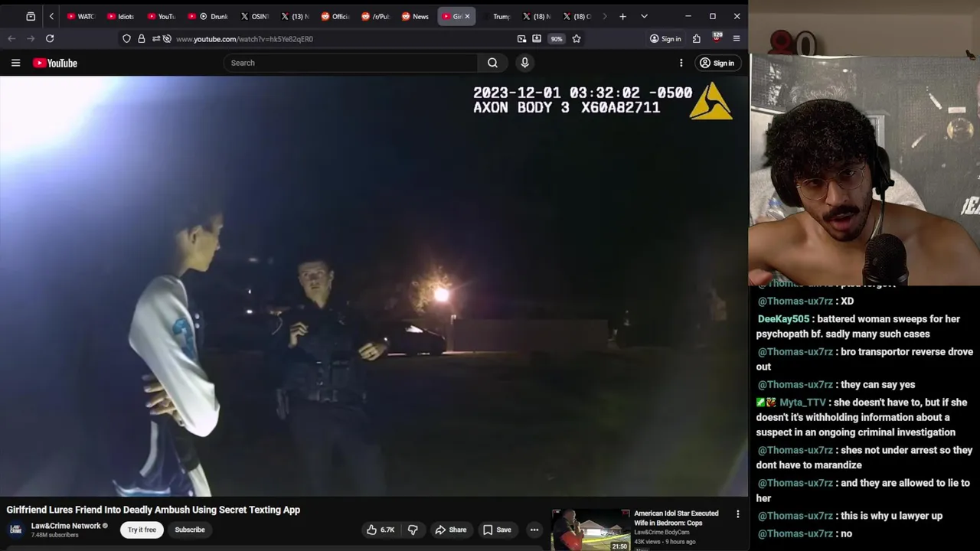Image resolution: width=980 pixels, height=551 pixels.
Task: Click the browser back arrow
Action: (x=11, y=38)
